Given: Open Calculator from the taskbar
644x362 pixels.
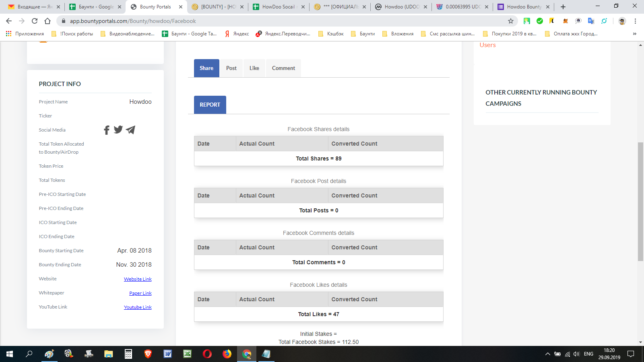Looking at the screenshot, I should 128,354.
